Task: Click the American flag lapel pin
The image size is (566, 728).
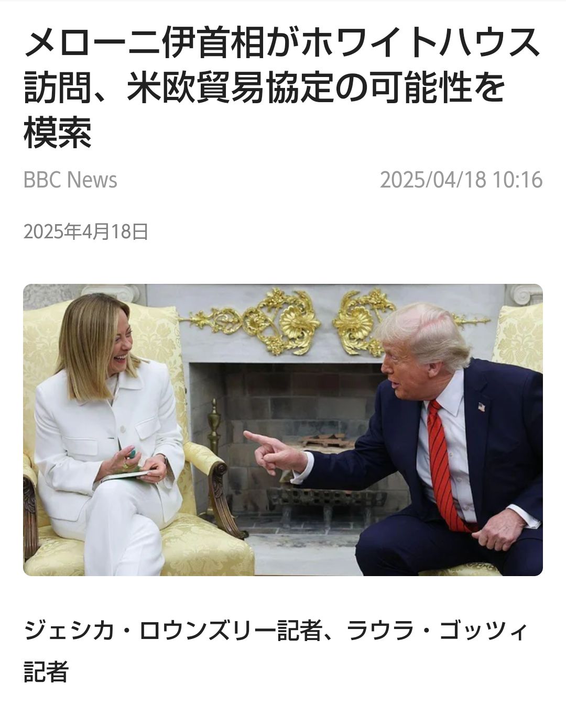Action: [x=482, y=406]
